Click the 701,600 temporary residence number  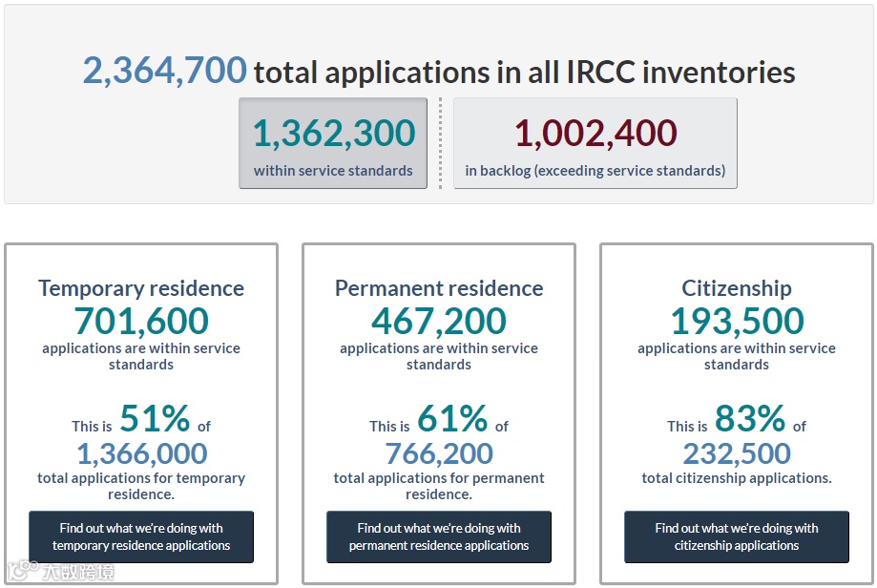[x=141, y=321]
